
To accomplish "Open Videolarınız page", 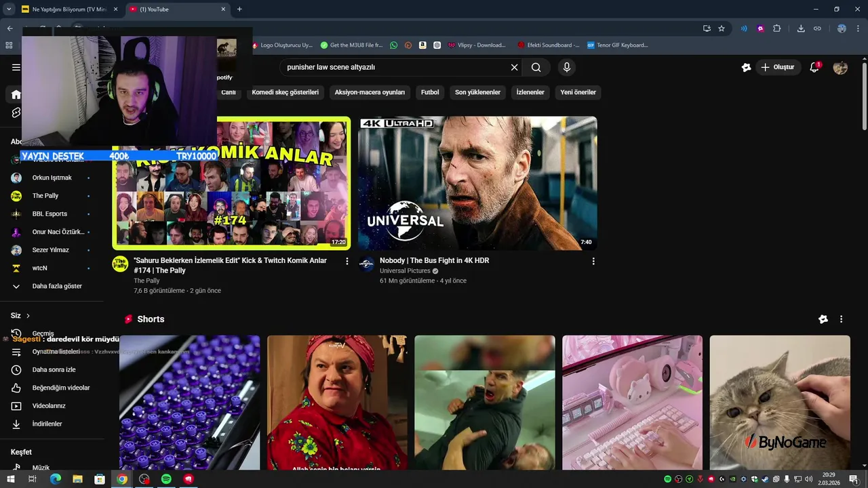I will (52, 406).
